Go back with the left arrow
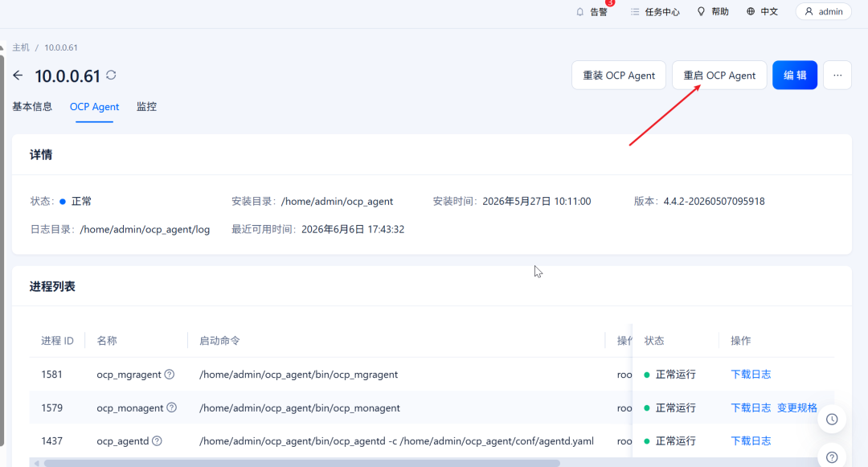This screenshot has width=868, height=467. (18, 76)
